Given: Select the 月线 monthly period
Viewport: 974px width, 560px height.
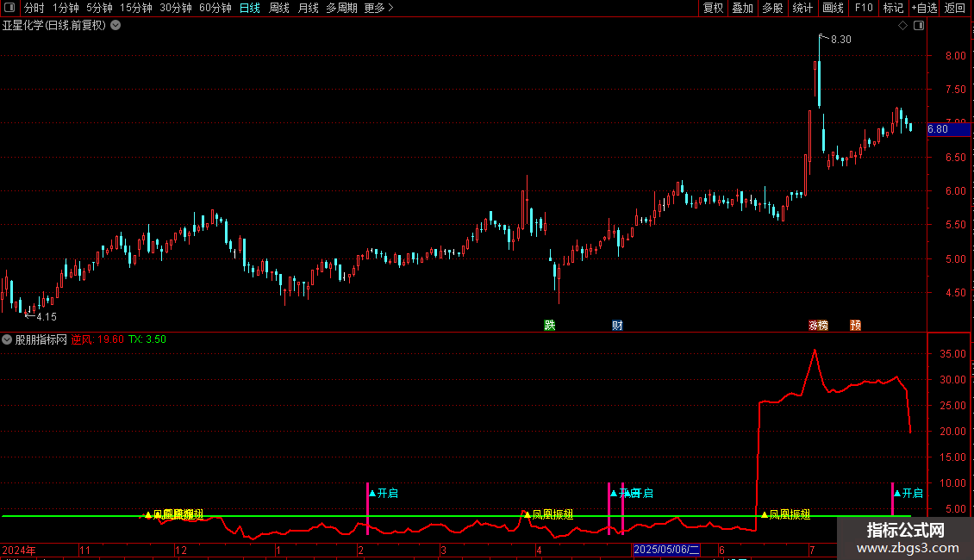Looking at the screenshot, I should point(308,8).
